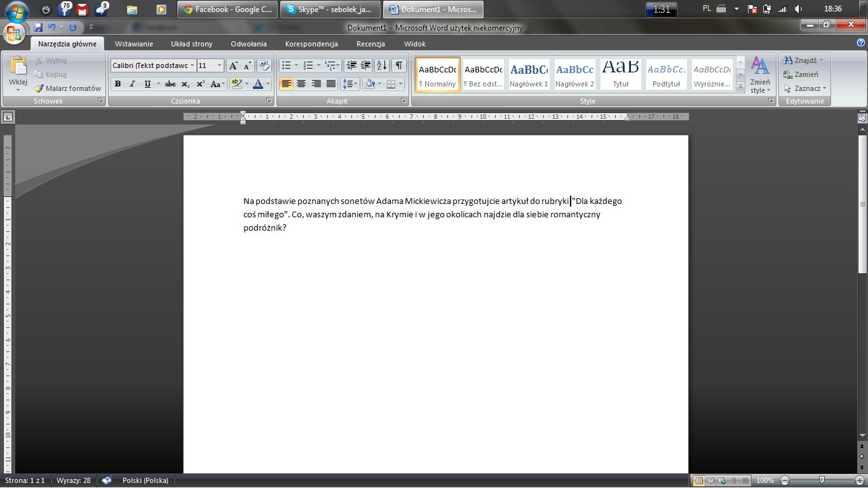The height and width of the screenshot is (488, 868).
Task: Click the Format Painter (Malarz formatów) icon
Action: [x=39, y=88]
